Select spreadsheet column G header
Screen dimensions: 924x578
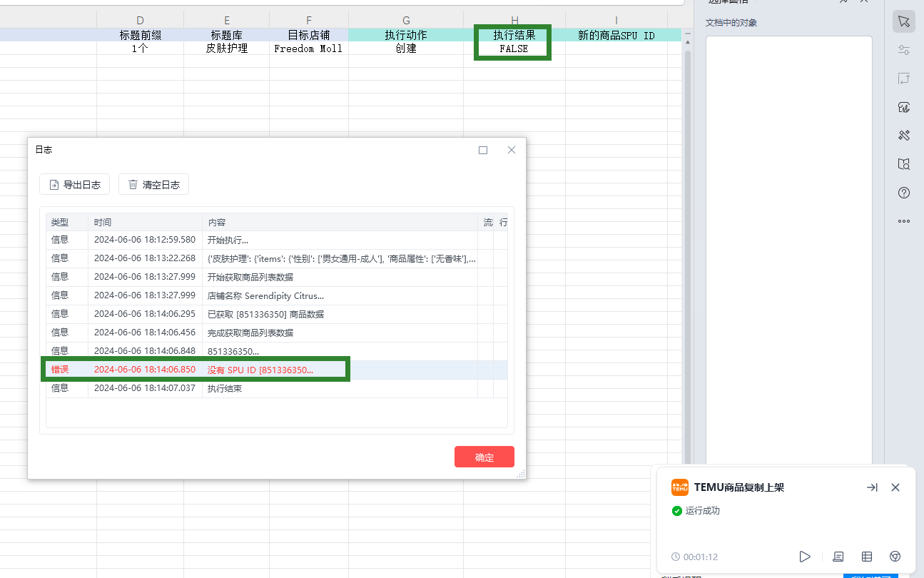coord(406,21)
